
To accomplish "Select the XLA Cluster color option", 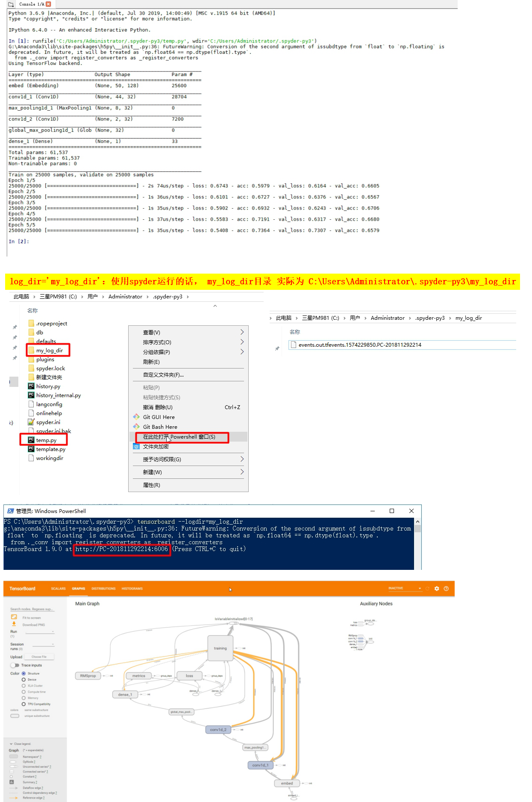I will 24,686.
